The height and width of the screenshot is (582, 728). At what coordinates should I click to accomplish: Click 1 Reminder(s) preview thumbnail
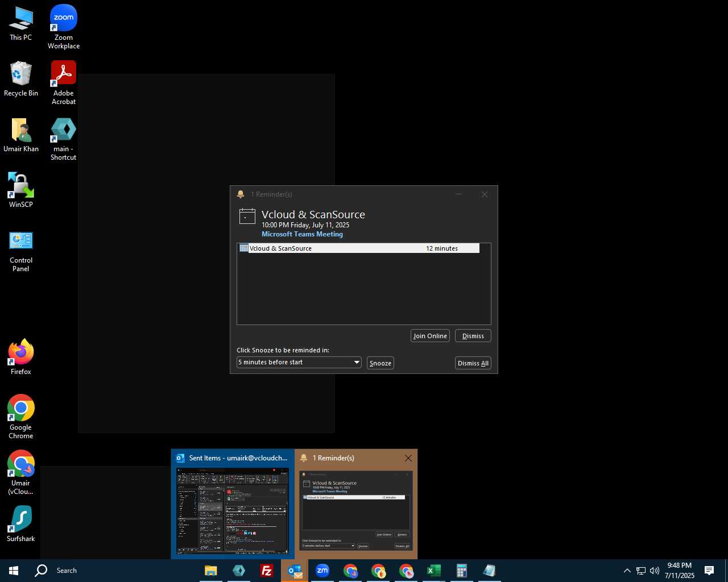pos(356,510)
